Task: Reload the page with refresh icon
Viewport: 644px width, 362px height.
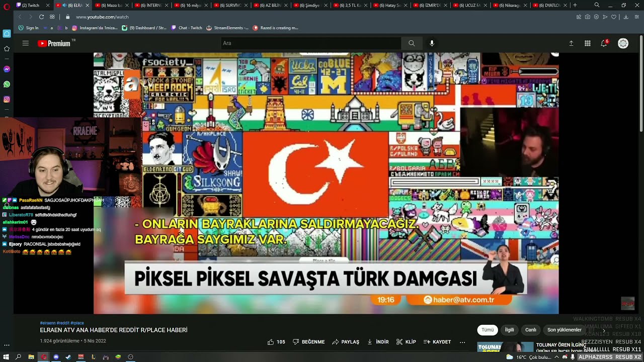Action: pyautogui.click(x=41, y=17)
